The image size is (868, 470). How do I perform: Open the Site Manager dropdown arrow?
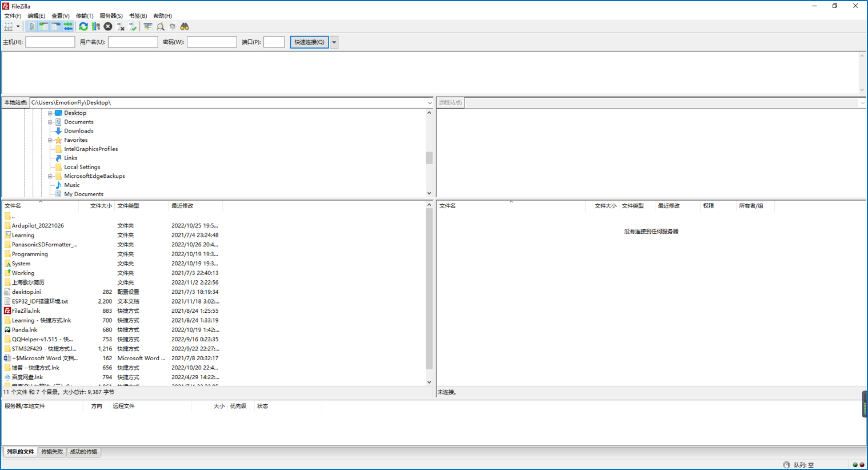18,26
